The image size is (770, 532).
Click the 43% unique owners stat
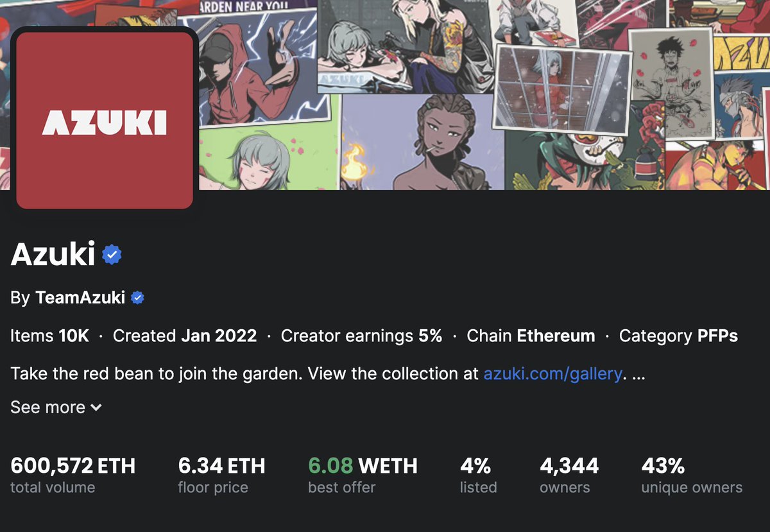692,475
